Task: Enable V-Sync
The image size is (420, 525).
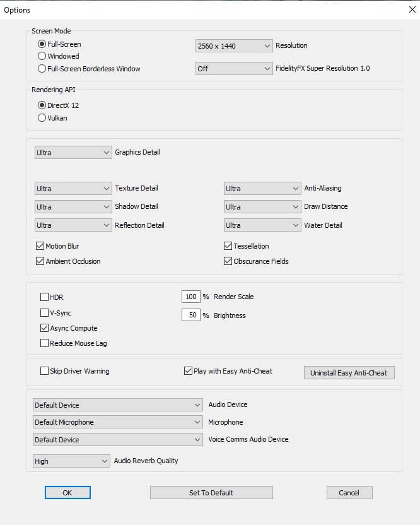Action: point(44,312)
